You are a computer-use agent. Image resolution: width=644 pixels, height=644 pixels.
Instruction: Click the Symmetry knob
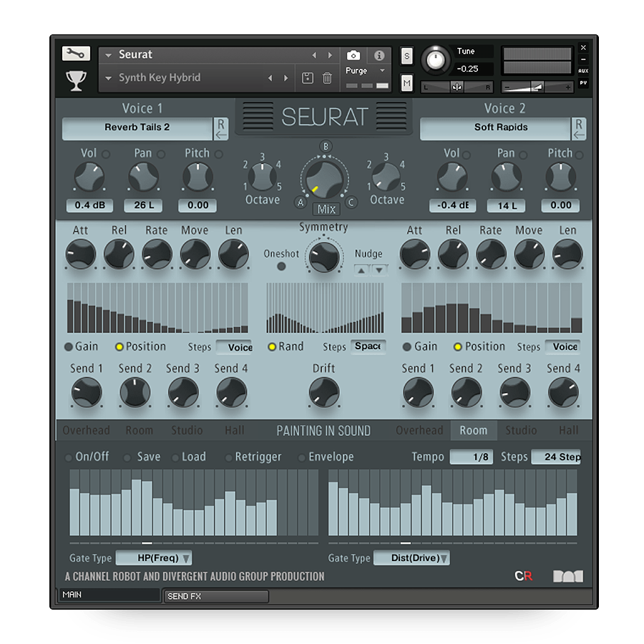point(324,257)
